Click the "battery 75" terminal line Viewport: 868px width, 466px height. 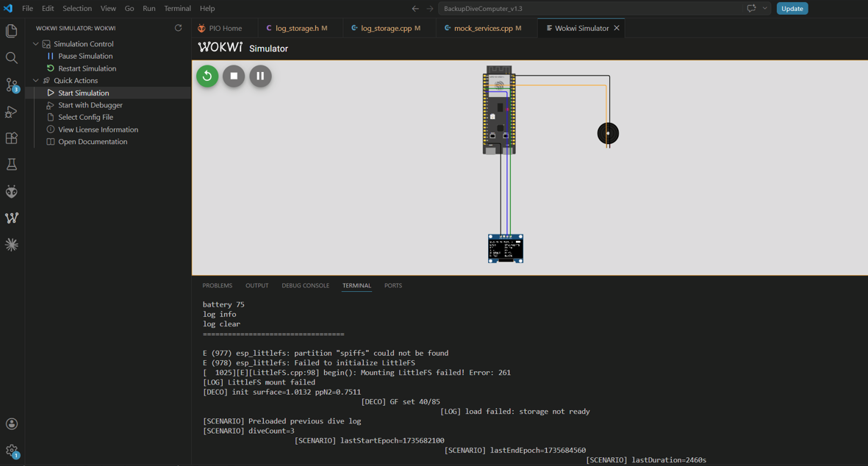click(x=223, y=304)
